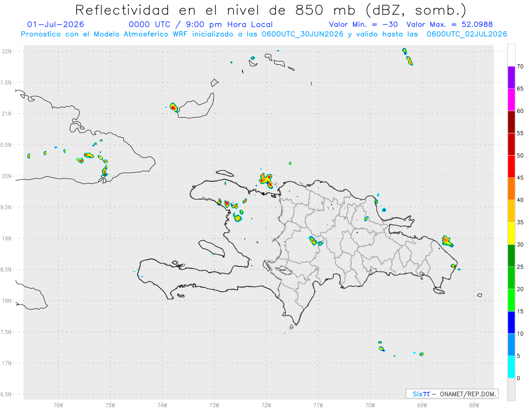Select the '0000 UTC / 9:00 pm Hora Local' text

(200, 25)
